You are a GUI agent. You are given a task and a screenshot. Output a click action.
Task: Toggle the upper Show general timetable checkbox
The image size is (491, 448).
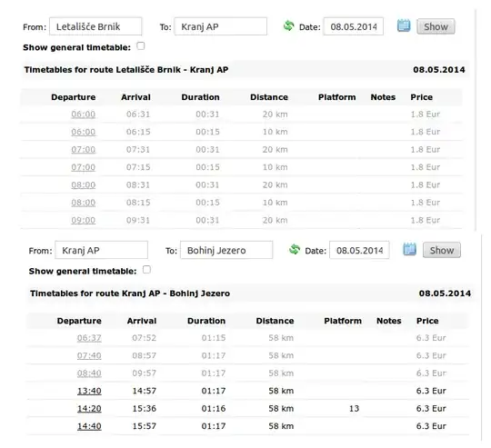pyautogui.click(x=141, y=46)
